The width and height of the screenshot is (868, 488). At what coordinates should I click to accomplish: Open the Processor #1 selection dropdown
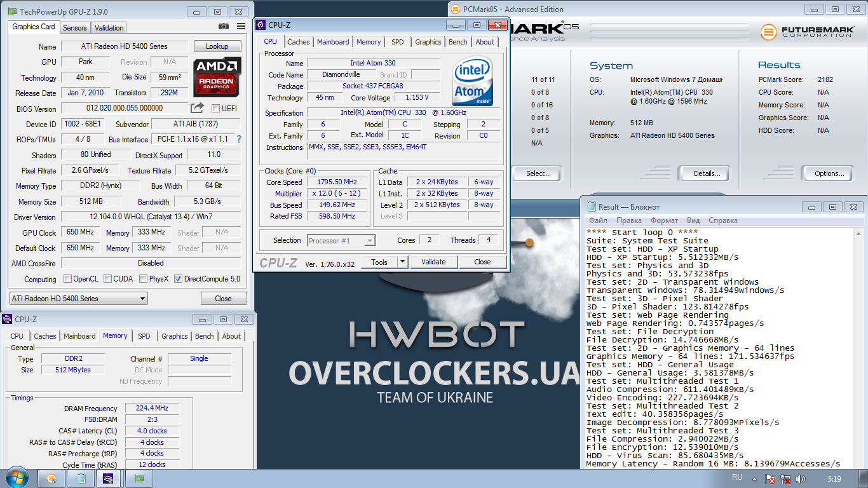pyautogui.click(x=341, y=240)
